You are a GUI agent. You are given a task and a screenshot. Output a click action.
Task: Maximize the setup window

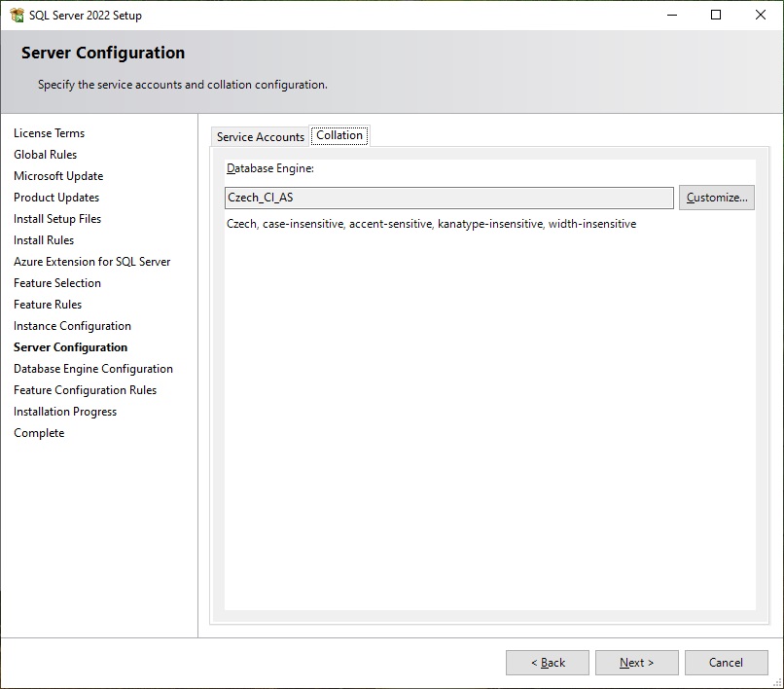point(716,15)
